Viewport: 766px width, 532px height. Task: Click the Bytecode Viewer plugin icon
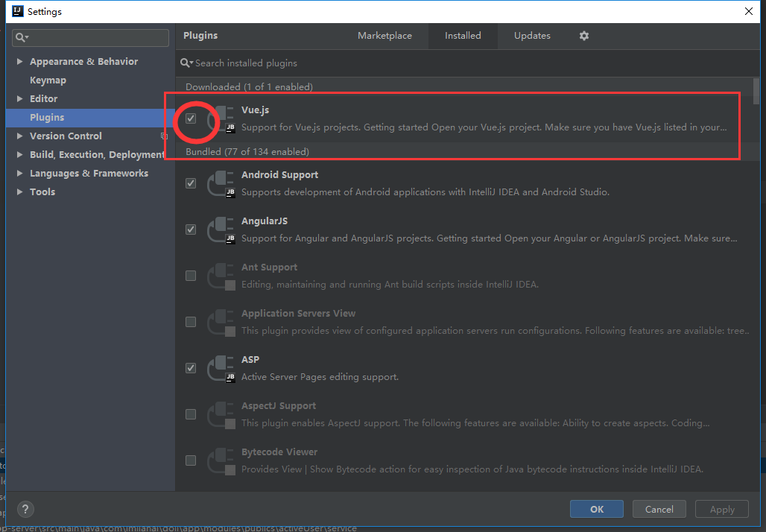[x=221, y=460]
